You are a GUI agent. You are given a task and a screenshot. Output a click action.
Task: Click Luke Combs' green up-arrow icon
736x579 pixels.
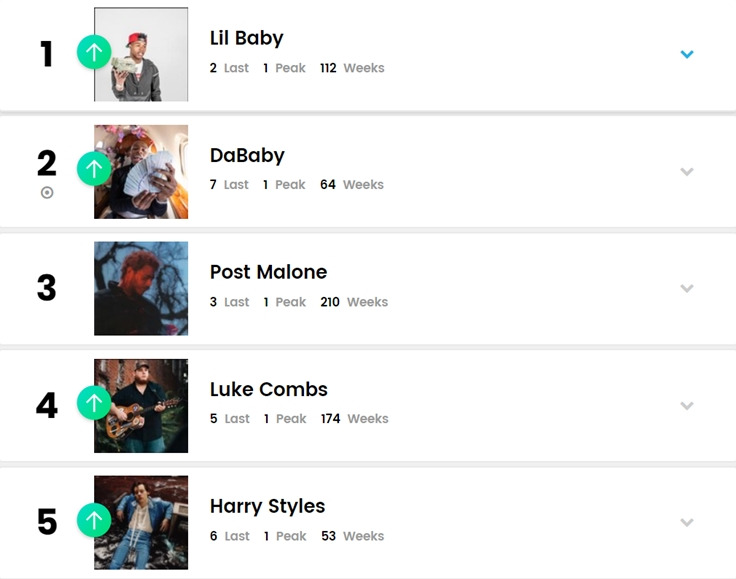coord(94,403)
